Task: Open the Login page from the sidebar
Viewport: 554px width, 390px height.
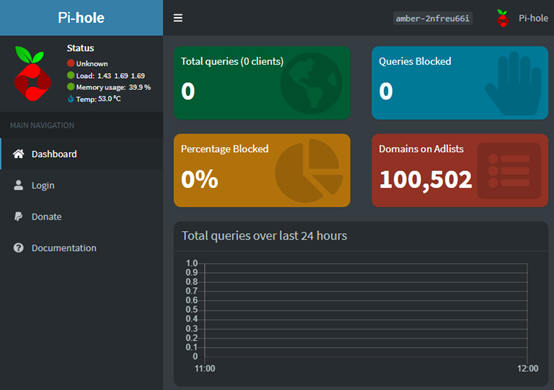Action: click(x=82, y=185)
